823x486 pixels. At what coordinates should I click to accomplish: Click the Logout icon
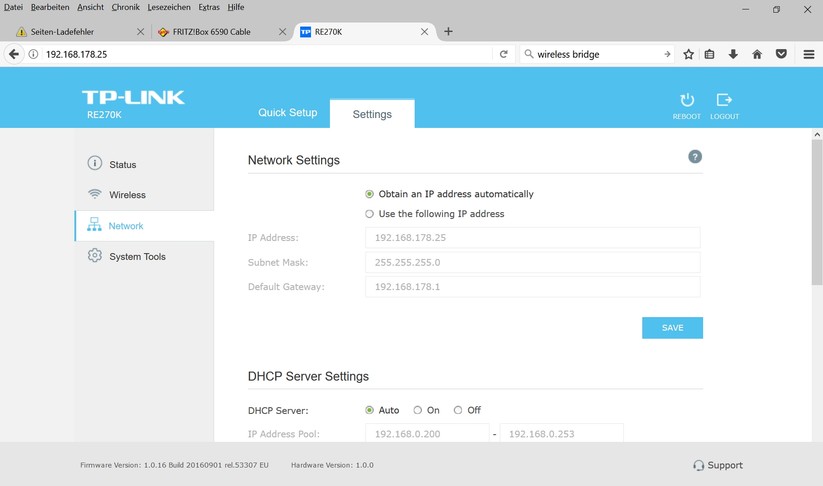tap(724, 101)
